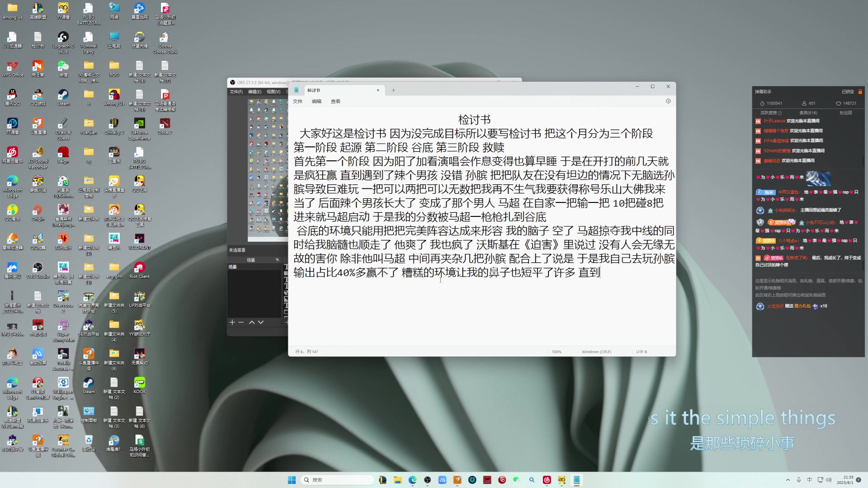
Task: Click the 活跃度榜 help question icon
Action: (780, 113)
